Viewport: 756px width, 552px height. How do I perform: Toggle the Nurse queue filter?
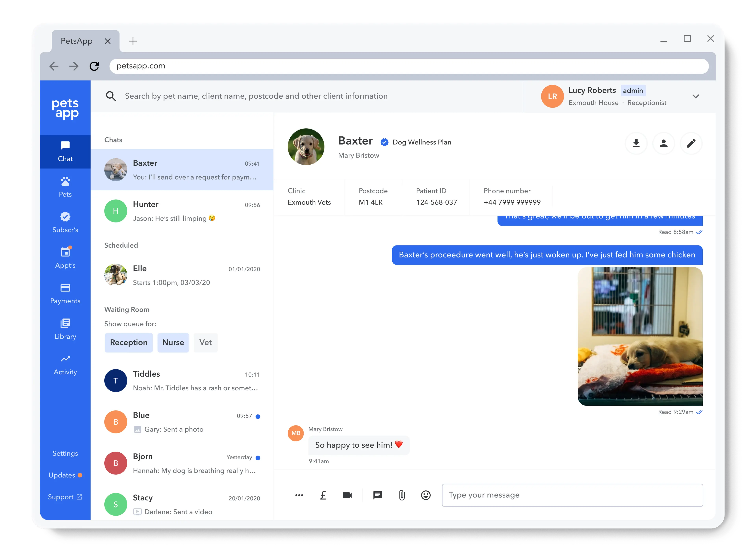coord(173,343)
